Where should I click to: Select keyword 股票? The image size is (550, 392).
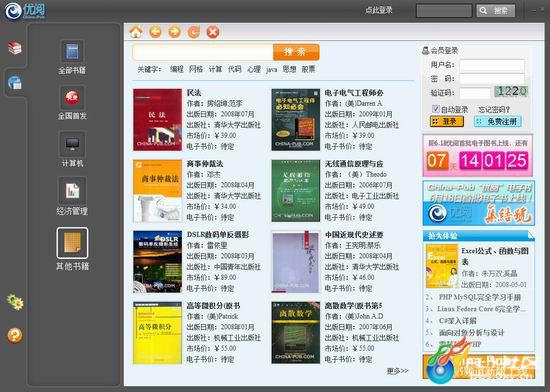point(308,69)
